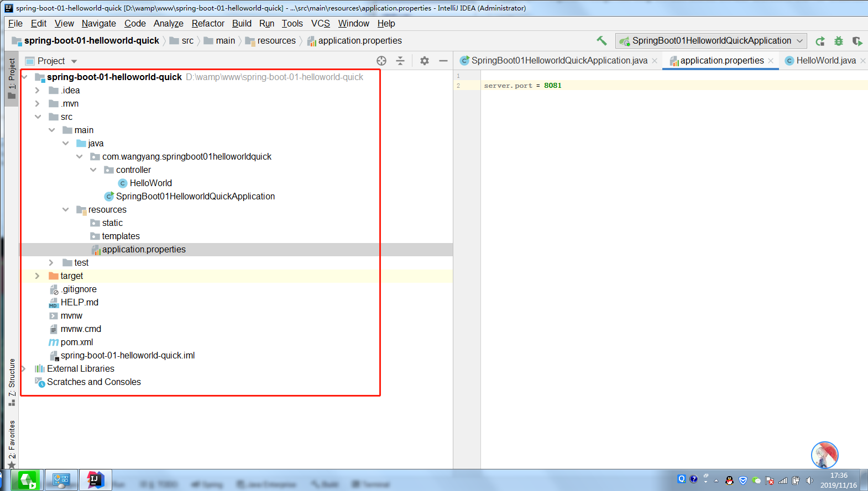Click the WeChat tray icon
This screenshot has width=868, height=491.
(x=756, y=481)
